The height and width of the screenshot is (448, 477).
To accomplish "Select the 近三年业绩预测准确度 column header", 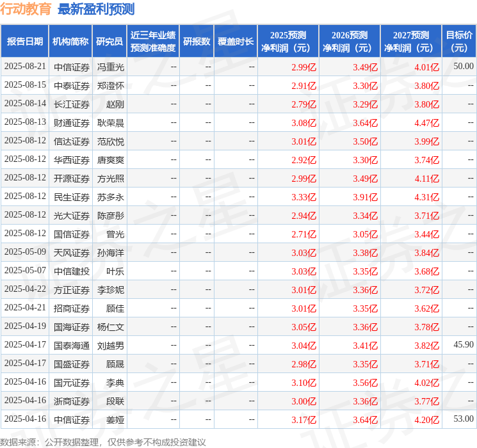I will 153,42.
